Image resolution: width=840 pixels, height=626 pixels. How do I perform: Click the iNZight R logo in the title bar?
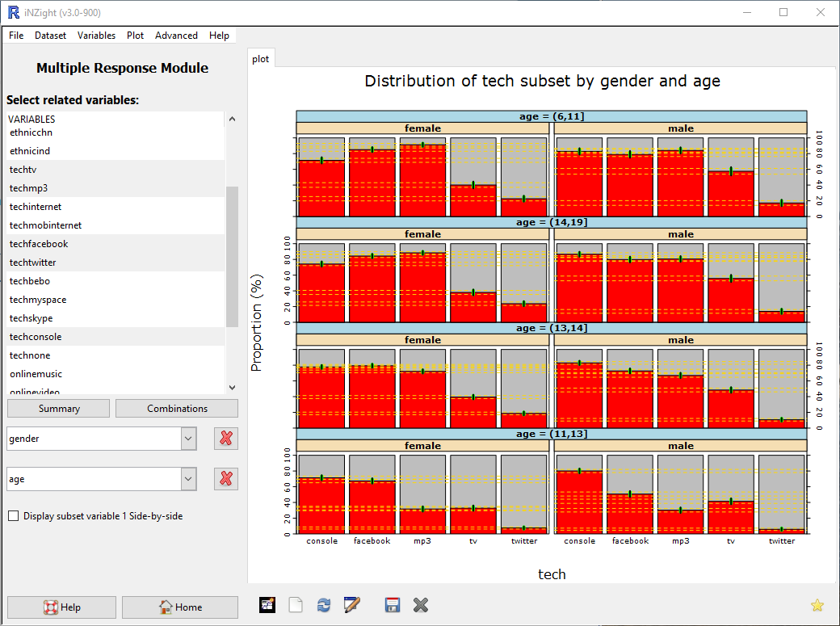pyautogui.click(x=10, y=12)
